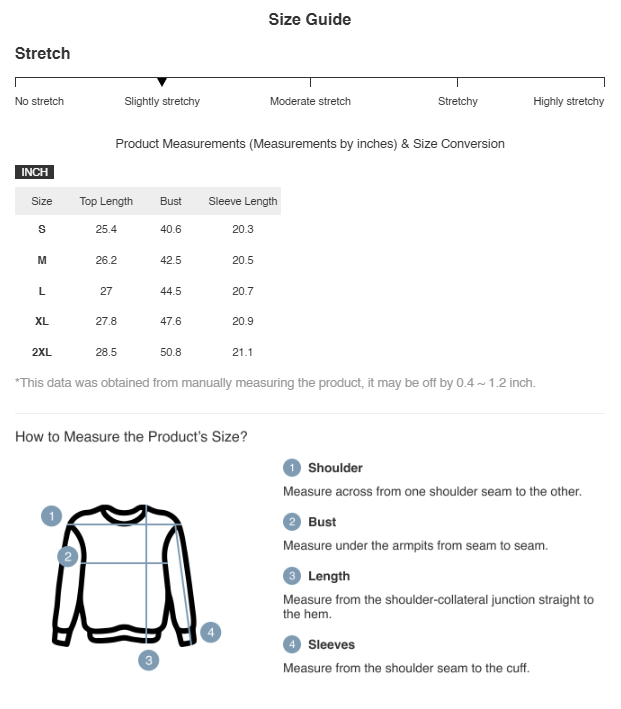Click the triangle marker on stretch scale
Viewport: 621px width, 709px height.
[x=162, y=82]
